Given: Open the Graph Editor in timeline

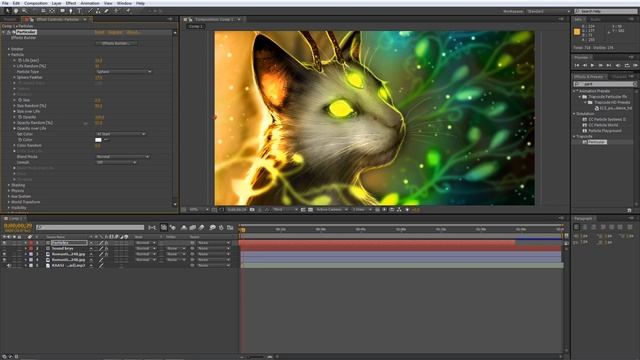Looking at the screenshot, I should coord(230,227).
